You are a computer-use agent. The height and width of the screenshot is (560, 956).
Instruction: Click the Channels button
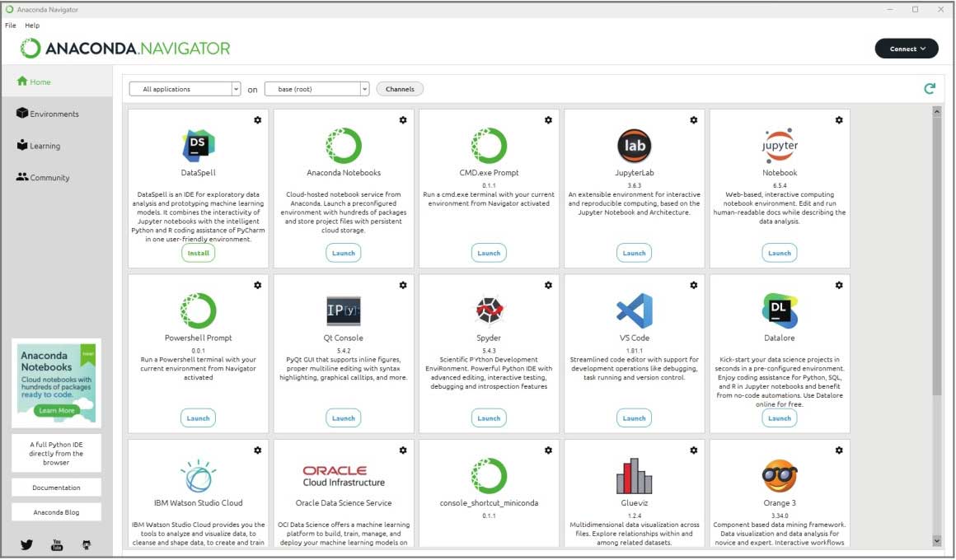coord(400,89)
